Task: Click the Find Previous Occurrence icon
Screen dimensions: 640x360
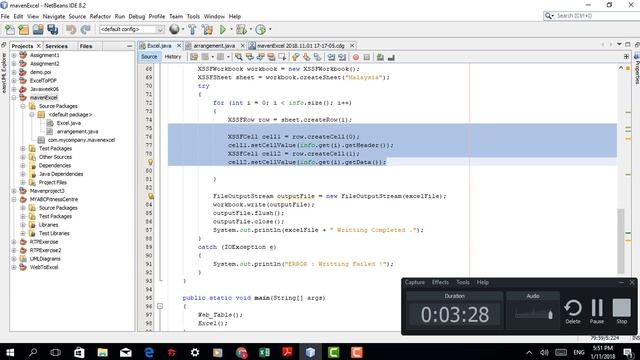Action: coord(249,57)
